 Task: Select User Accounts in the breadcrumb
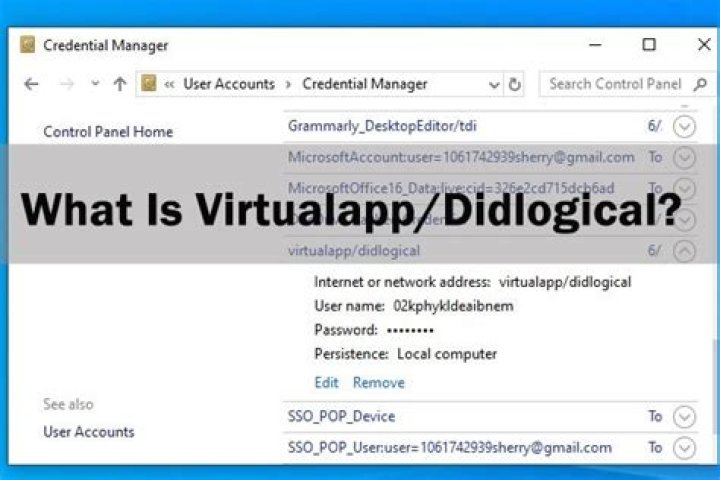click(x=229, y=84)
